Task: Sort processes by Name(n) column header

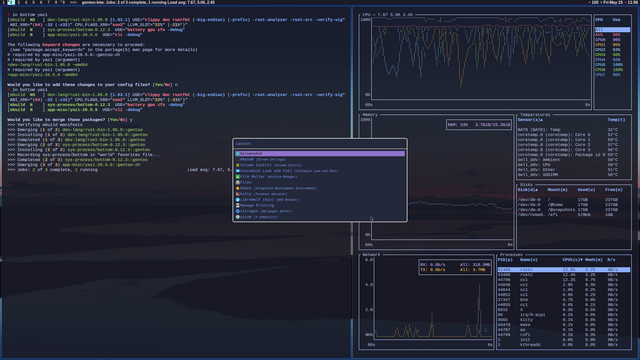Action: pyautogui.click(x=529, y=260)
